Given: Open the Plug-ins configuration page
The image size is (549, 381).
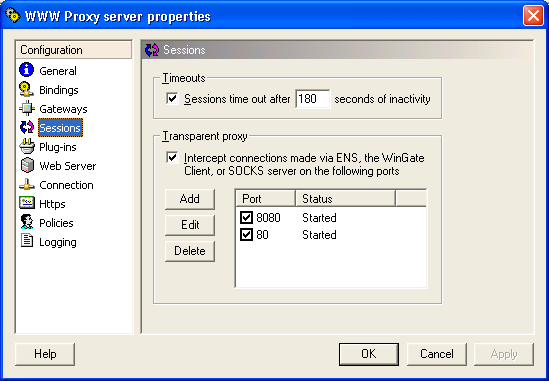Looking at the screenshot, I should (x=58, y=147).
